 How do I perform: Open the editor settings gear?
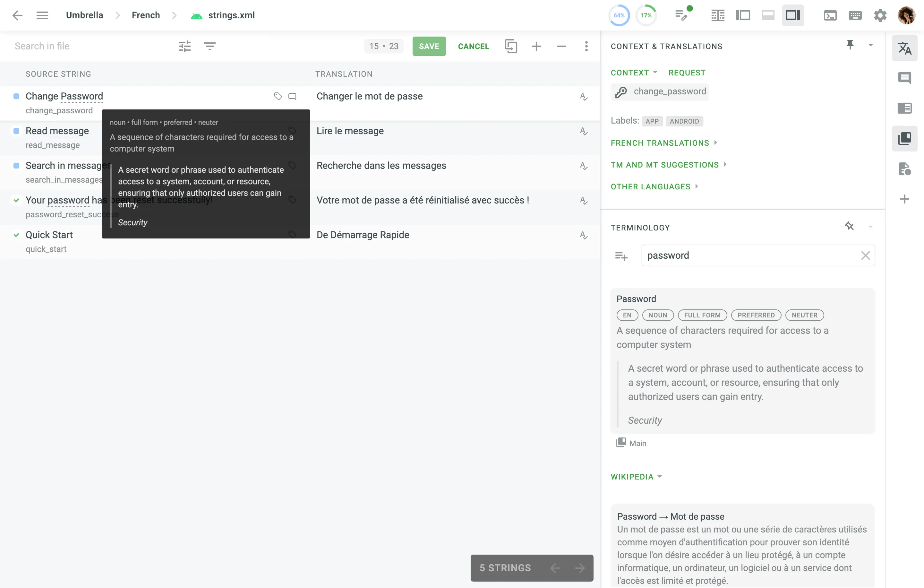[x=880, y=15]
